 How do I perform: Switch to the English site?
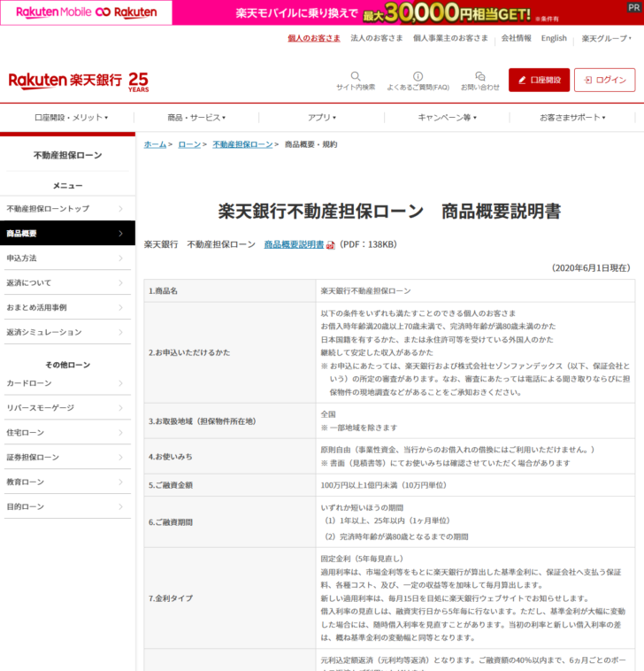coord(554,38)
